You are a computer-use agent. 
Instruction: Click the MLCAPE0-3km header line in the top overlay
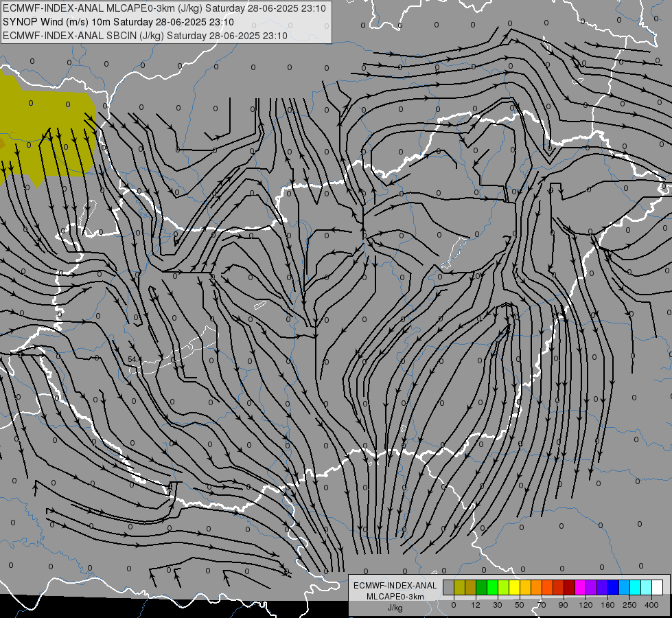coord(164,8)
